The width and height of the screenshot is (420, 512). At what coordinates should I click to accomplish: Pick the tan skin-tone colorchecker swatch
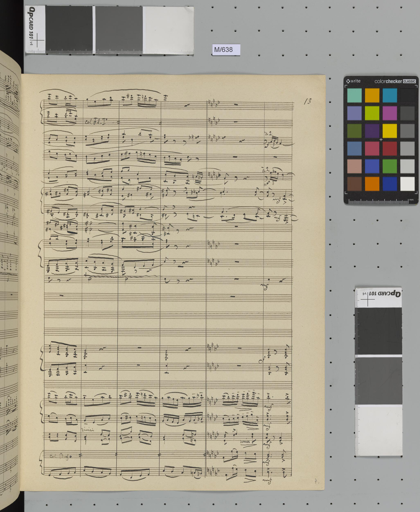[355, 166]
